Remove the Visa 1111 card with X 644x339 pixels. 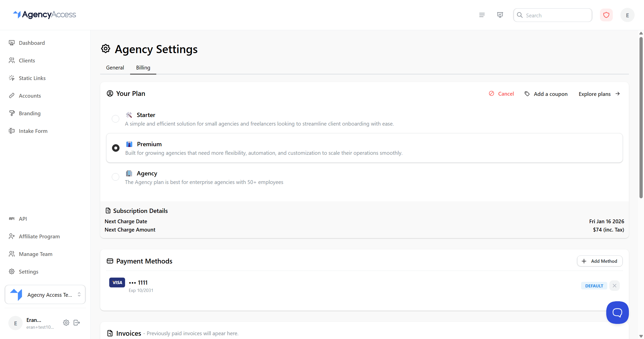point(615,286)
